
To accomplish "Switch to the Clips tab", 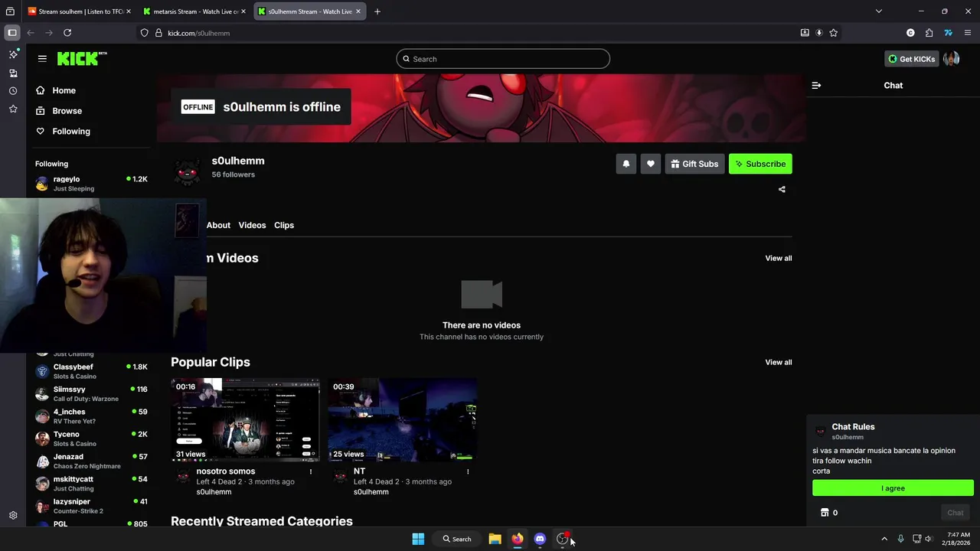I will (284, 225).
